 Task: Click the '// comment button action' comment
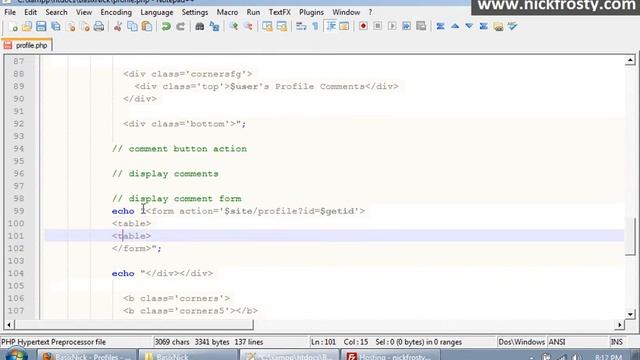(179, 149)
